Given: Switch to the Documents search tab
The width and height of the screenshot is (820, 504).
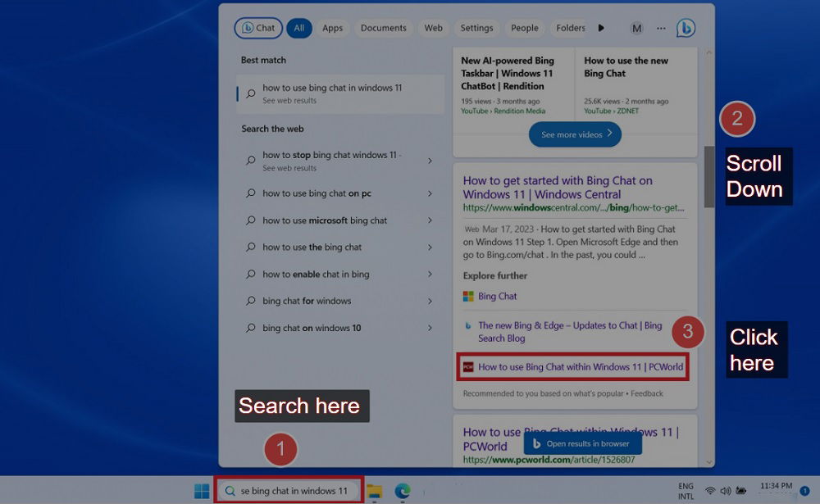Looking at the screenshot, I should coord(383,27).
